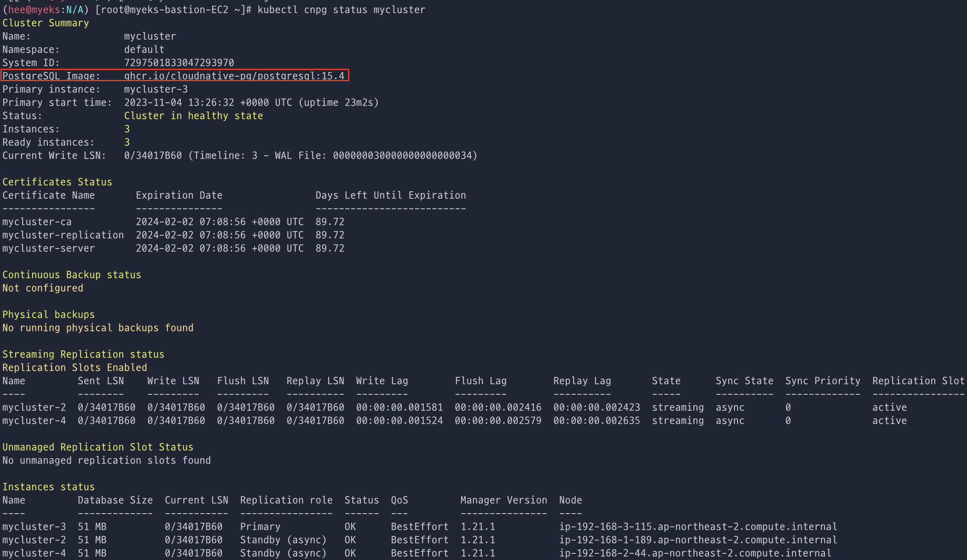Click the highlighted PostgreSQL Image line
Image resolution: width=967 pixels, height=560 pixels.
click(x=174, y=76)
